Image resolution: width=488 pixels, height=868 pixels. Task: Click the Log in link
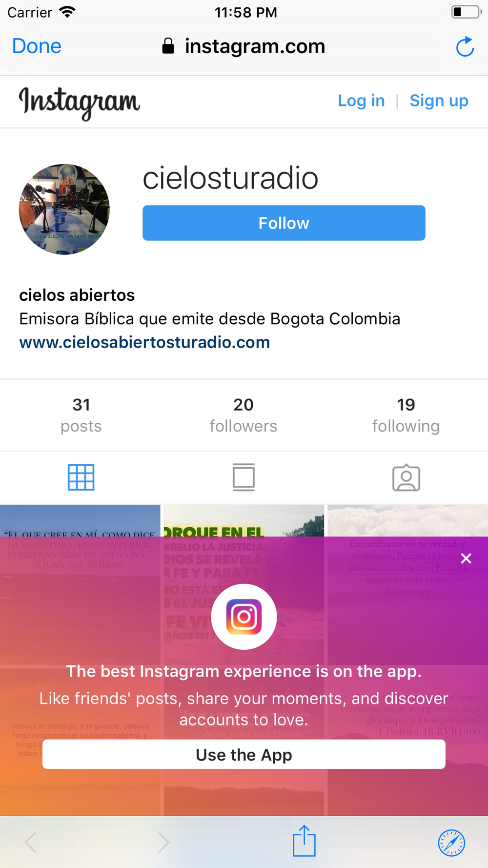click(x=361, y=101)
